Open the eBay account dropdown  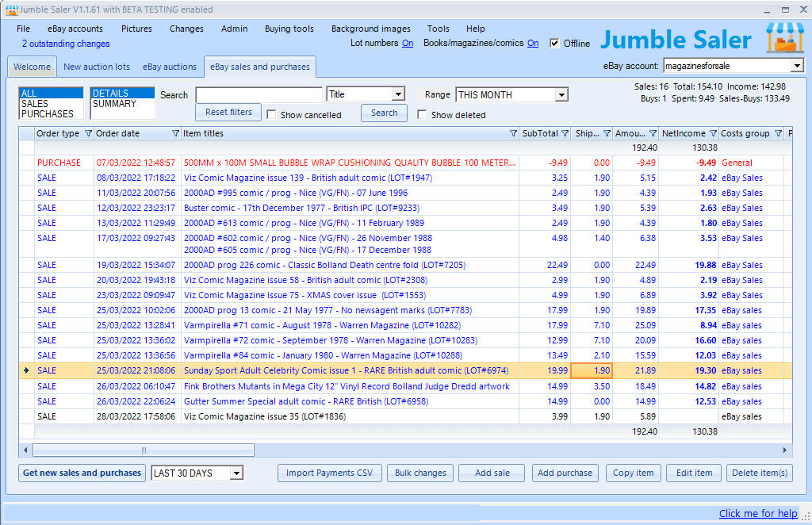(797, 66)
